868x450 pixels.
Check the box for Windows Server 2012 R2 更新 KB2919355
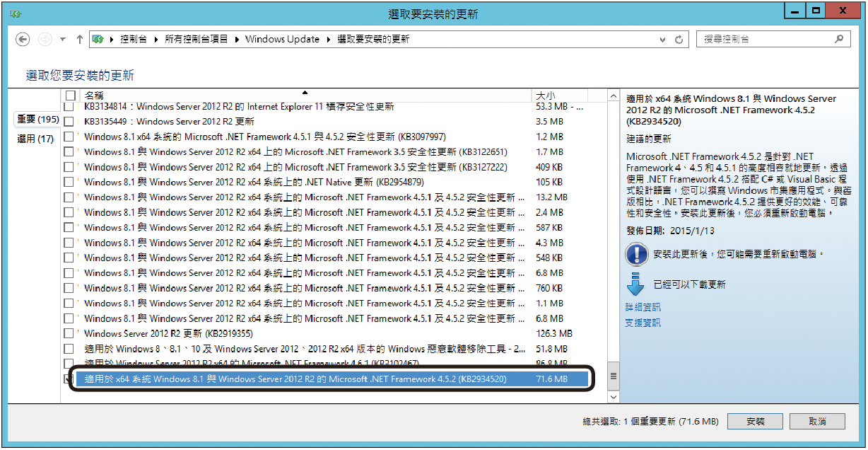[69, 334]
